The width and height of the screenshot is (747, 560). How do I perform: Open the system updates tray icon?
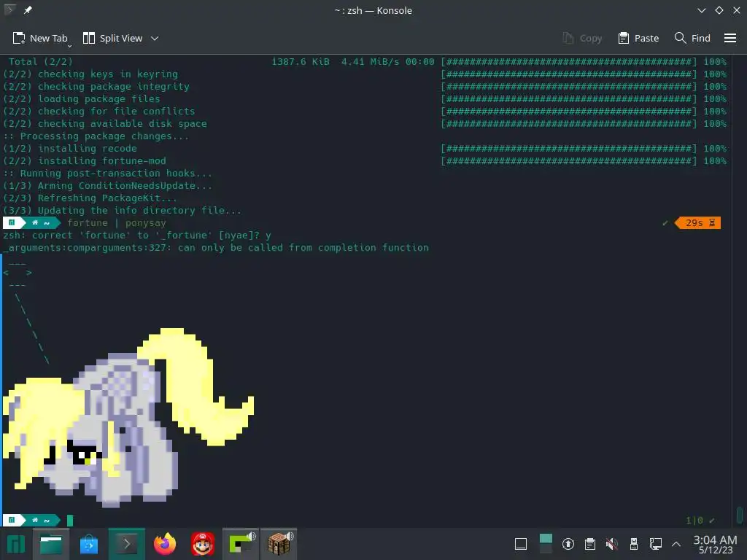click(x=568, y=544)
